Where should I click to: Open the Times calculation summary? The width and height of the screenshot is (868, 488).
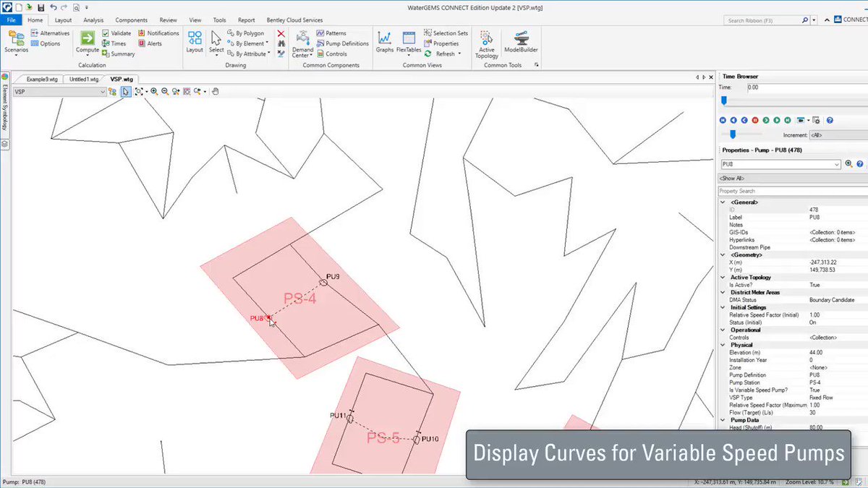(x=114, y=43)
